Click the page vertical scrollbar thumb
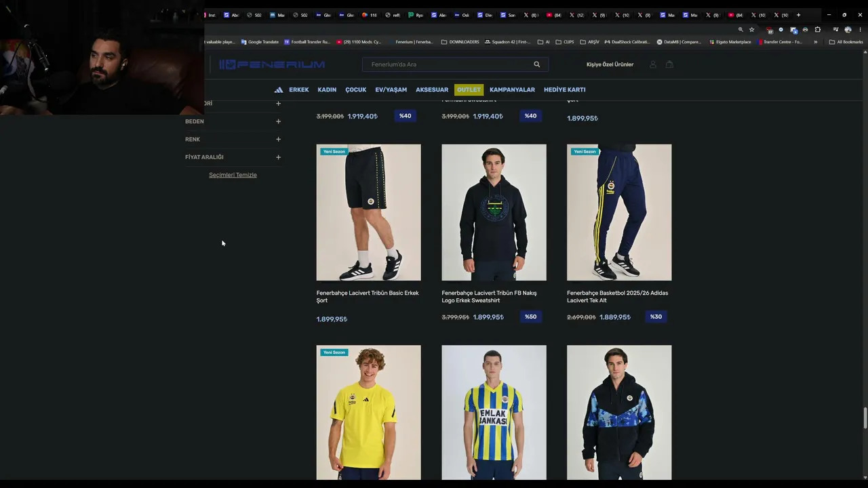The width and height of the screenshot is (868, 488). (865, 418)
